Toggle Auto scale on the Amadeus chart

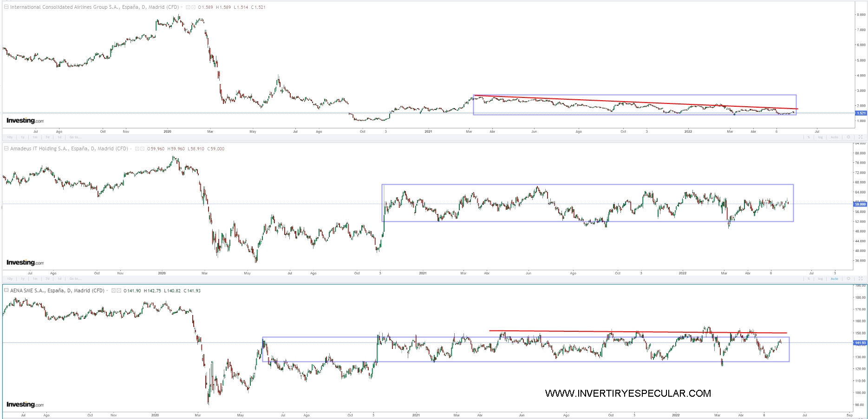tap(835, 279)
